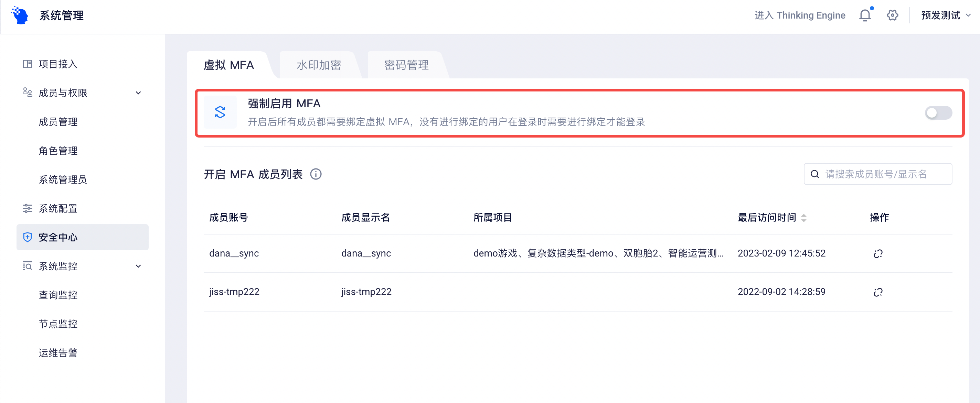Toggle the 强制启用 MFA switch

click(938, 113)
